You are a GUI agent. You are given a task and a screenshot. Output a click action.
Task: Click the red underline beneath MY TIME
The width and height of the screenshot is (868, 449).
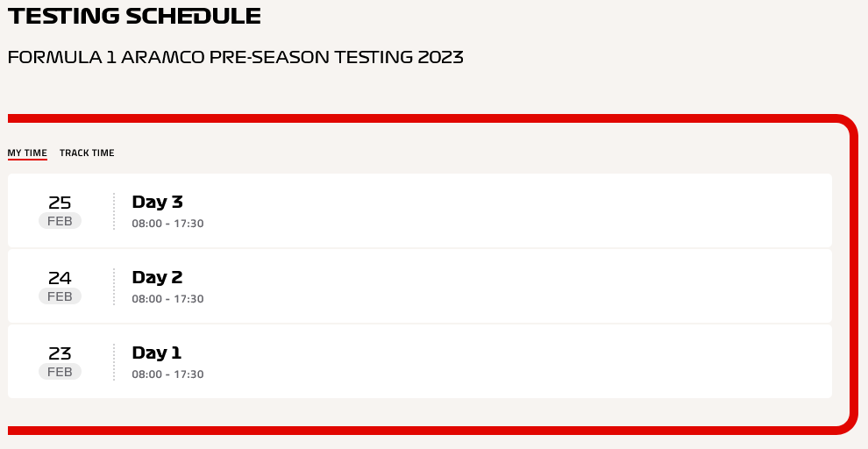(x=27, y=160)
